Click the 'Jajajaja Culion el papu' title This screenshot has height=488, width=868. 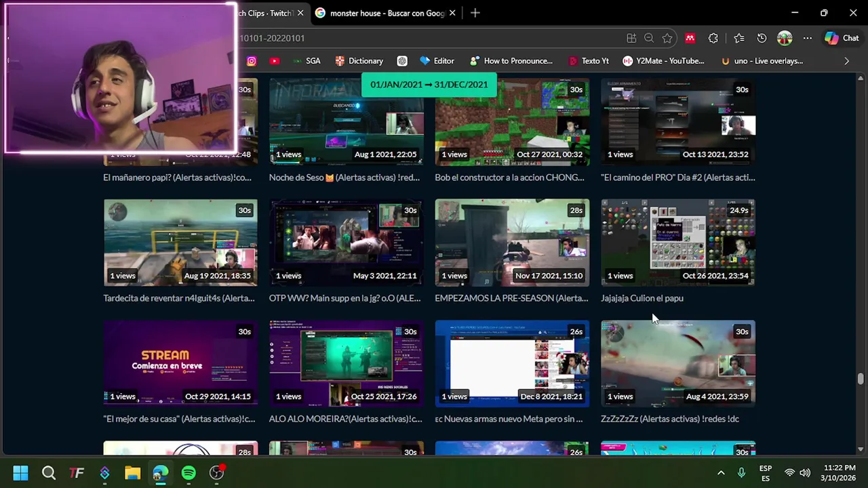pos(642,298)
